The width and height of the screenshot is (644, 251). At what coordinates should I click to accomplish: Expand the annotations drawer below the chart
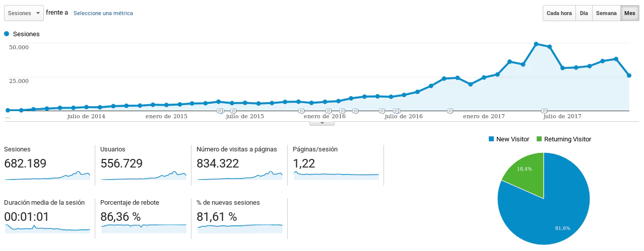coord(323,122)
